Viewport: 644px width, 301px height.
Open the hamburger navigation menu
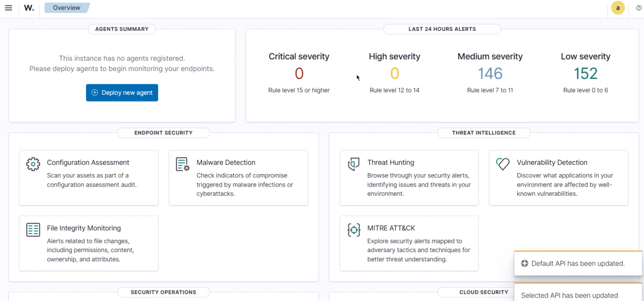pyautogui.click(x=8, y=8)
